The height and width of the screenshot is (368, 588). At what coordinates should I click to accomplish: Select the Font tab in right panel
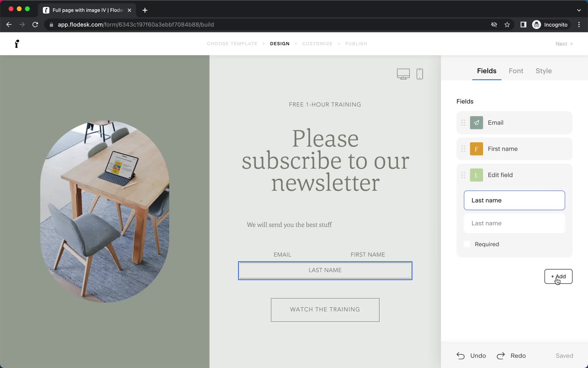516,70
